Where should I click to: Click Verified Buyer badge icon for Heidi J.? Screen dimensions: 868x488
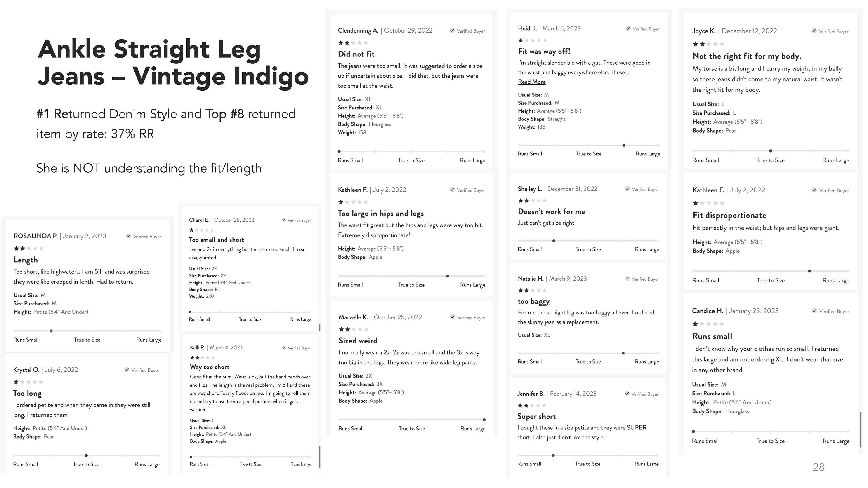(x=628, y=28)
